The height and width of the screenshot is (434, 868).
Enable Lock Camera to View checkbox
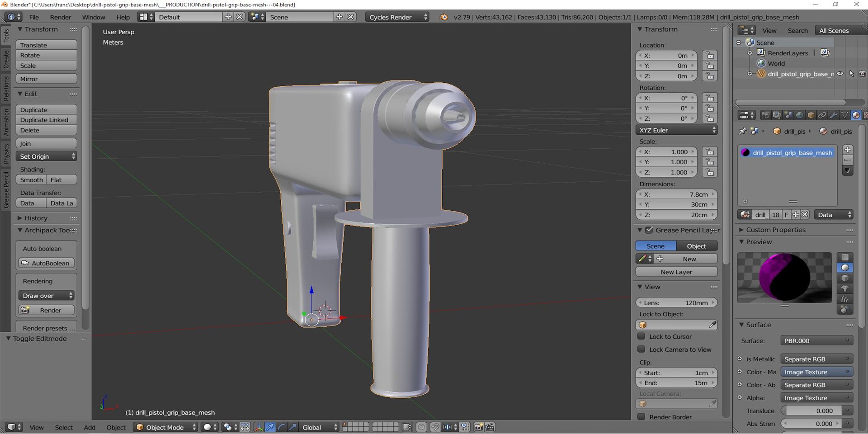pyautogui.click(x=641, y=349)
